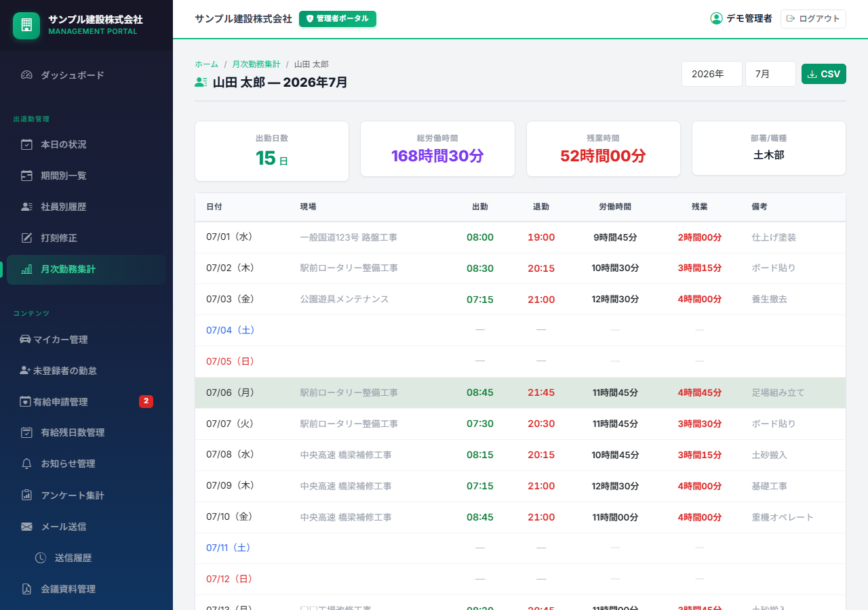Click the 仕上げ塗装 remark on 07/01

click(x=774, y=237)
